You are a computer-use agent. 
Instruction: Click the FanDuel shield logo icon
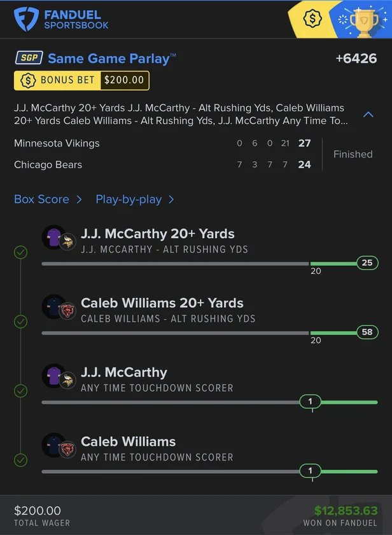27,18
